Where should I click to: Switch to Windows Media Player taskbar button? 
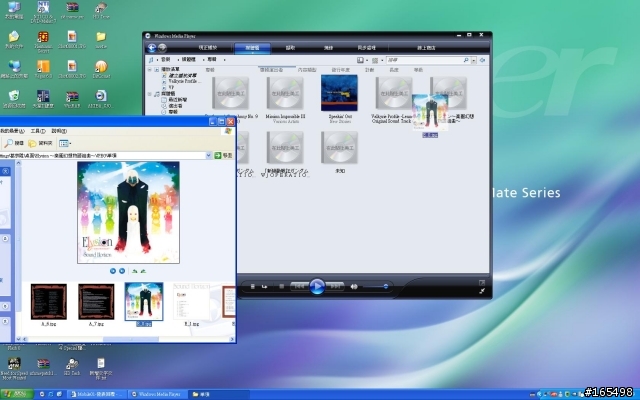157,394
